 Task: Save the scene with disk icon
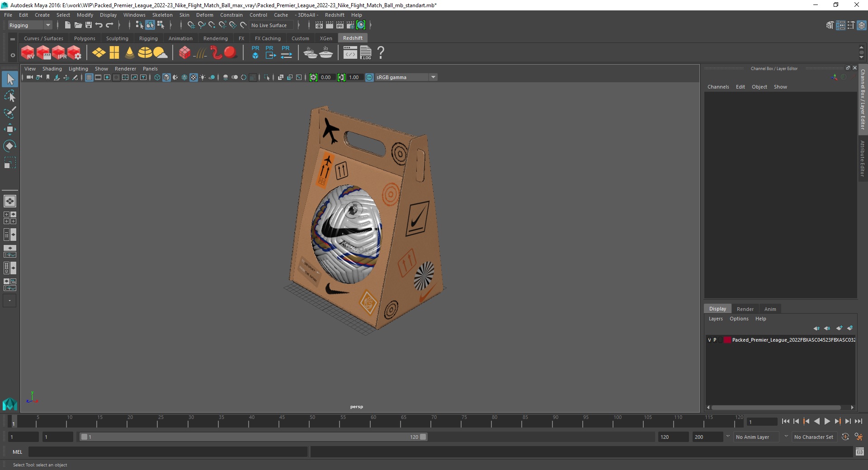pos(89,25)
